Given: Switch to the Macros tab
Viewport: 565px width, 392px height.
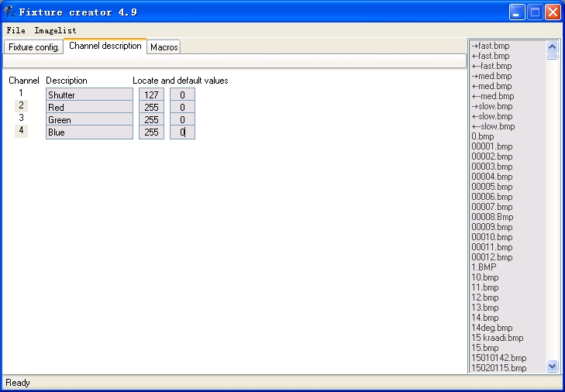Looking at the screenshot, I should [x=164, y=47].
